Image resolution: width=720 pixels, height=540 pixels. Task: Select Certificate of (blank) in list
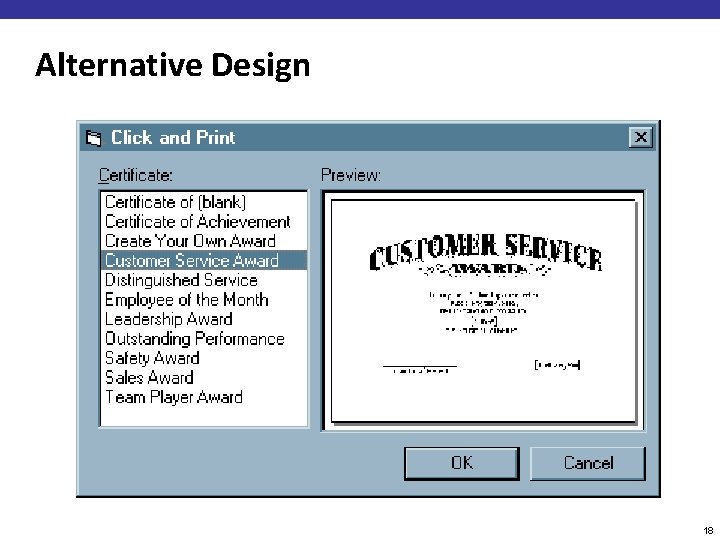204,202
